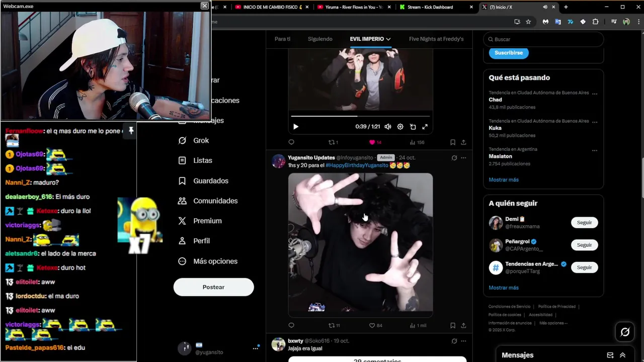Expand the Mensajes drawer
This screenshot has height=362, width=644.
pos(622,355)
